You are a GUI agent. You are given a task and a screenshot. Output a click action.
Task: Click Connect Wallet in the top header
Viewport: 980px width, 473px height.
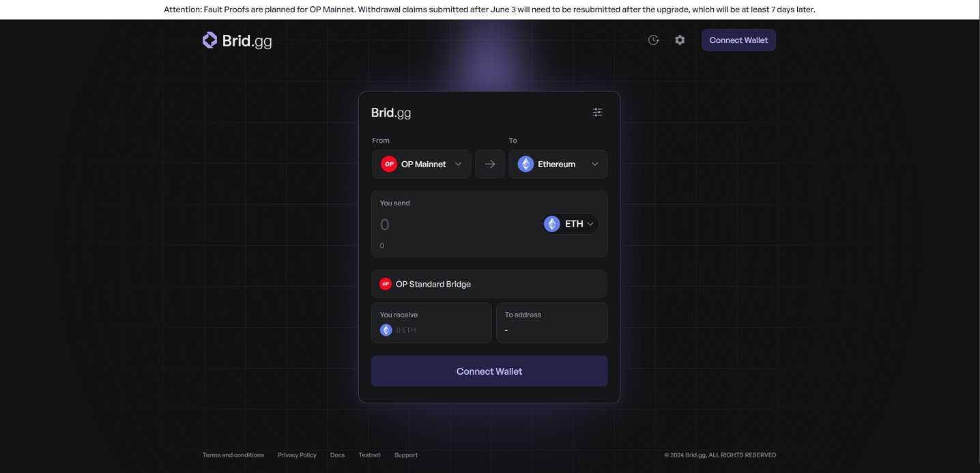click(738, 40)
